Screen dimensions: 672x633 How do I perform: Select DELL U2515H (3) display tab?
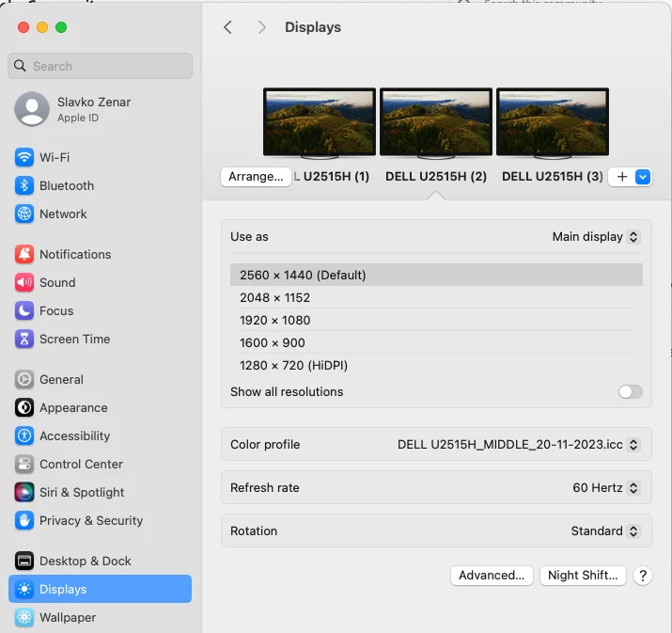tap(553, 177)
